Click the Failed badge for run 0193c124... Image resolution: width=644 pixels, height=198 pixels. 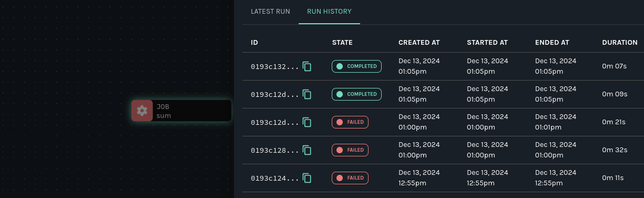(350, 178)
